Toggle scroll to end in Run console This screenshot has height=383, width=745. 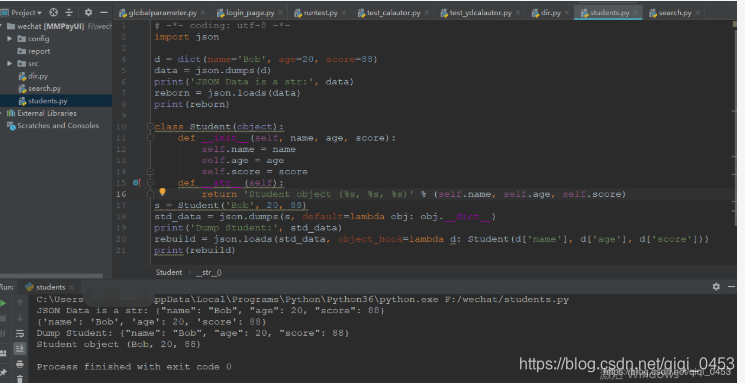[x=19, y=348]
